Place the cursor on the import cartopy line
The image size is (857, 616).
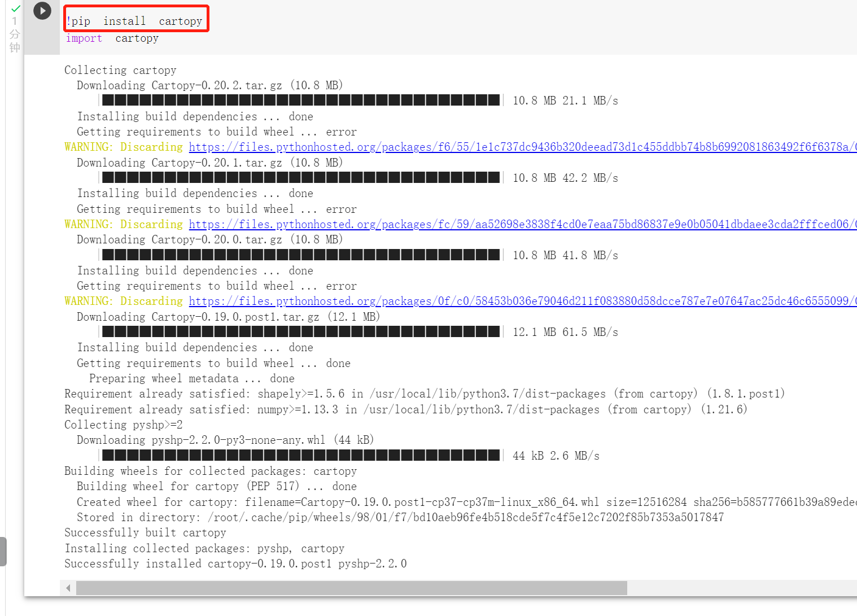point(113,38)
